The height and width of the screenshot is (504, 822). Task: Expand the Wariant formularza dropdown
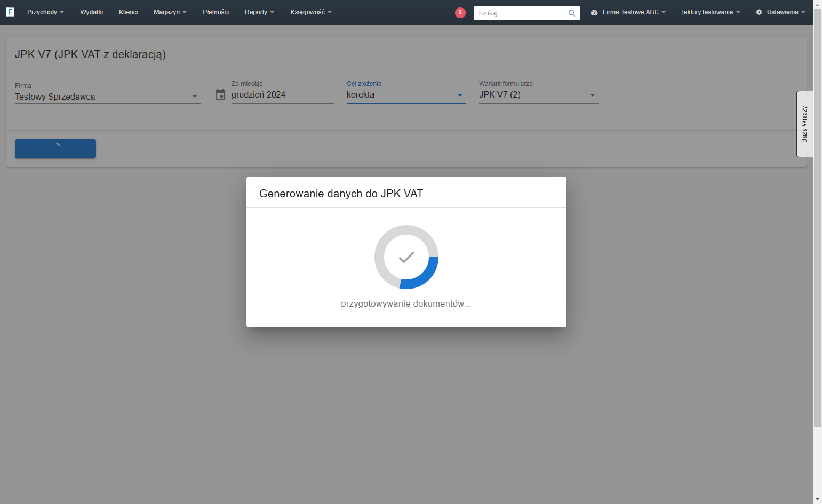[x=539, y=95]
